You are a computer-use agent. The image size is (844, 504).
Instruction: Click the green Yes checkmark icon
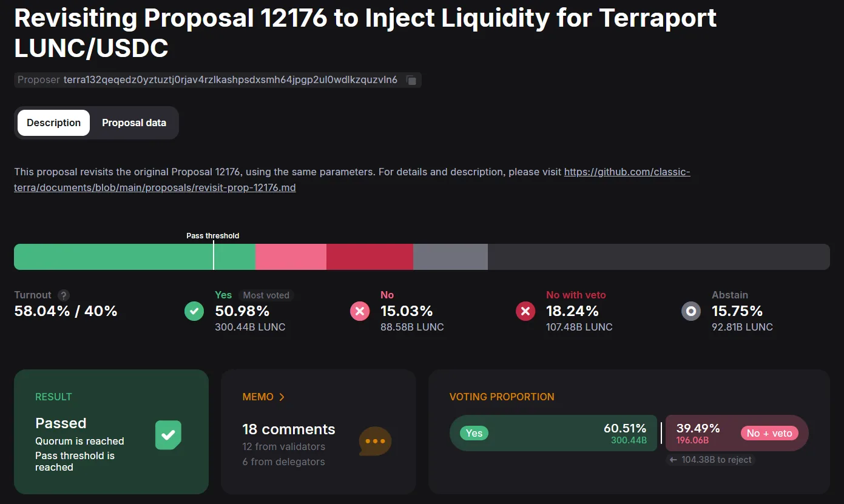coord(194,311)
